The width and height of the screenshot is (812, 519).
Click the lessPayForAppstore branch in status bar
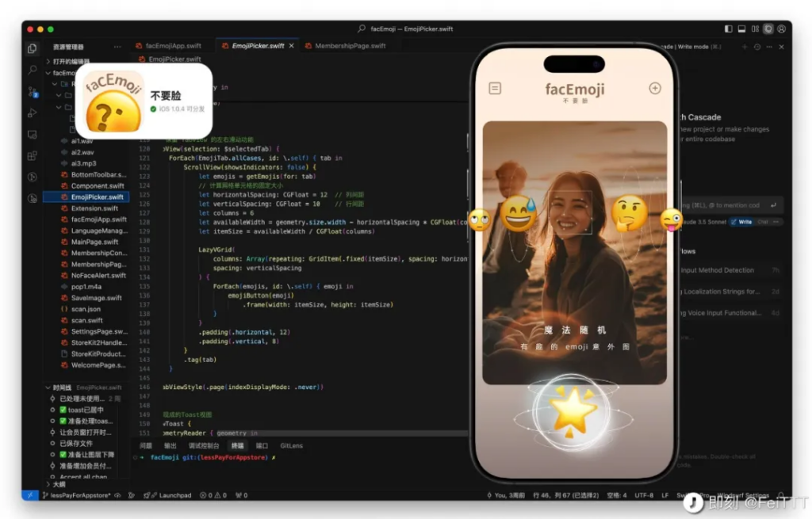pyautogui.click(x=77, y=495)
